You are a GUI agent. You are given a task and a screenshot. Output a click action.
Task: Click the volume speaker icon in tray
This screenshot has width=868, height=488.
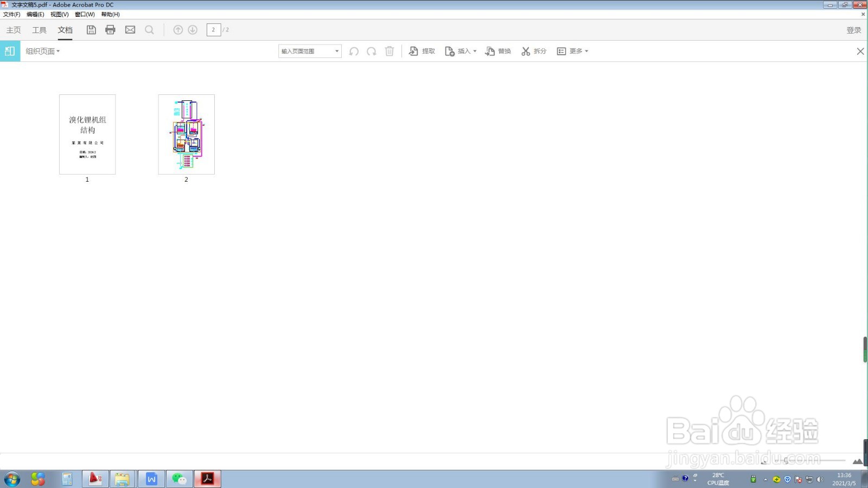click(820, 479)
